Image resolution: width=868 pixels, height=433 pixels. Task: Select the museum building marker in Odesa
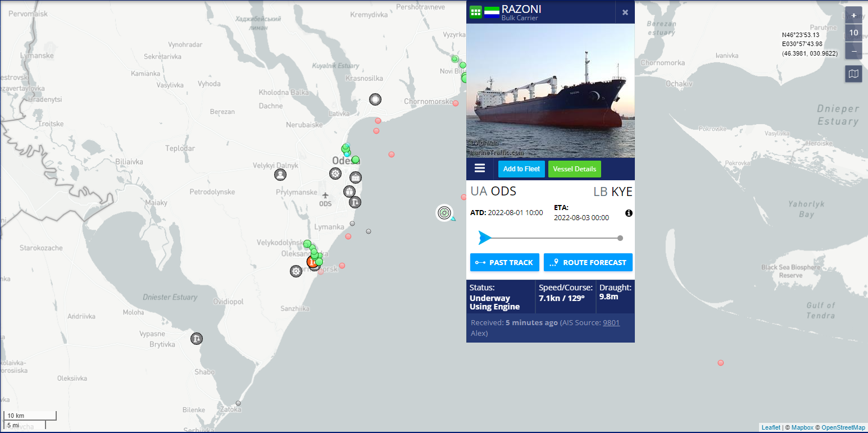click(355, 178)
